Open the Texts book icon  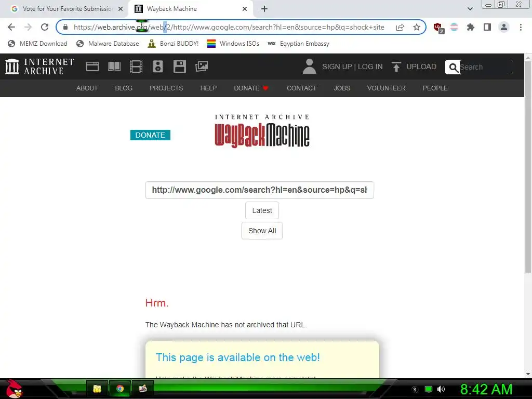(x=114, y=66)
